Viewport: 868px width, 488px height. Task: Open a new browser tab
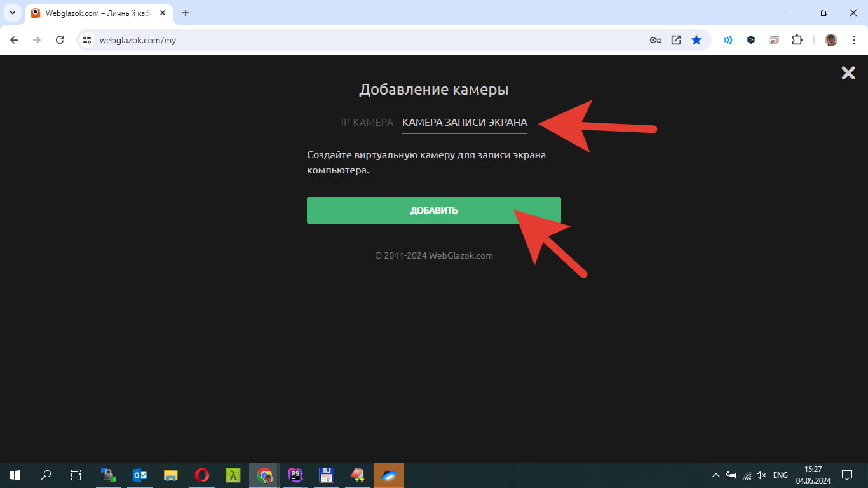click(x=186, y=13)
